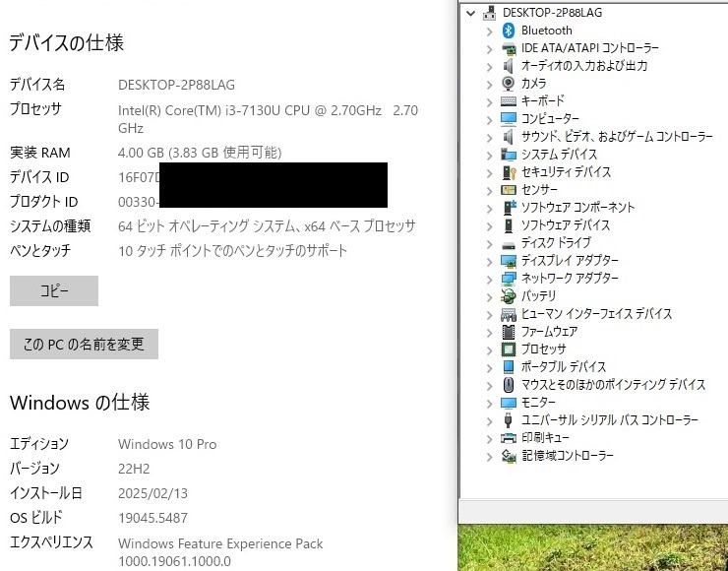This screenshot has height=571, width=728.
Task: Select the ユニバーサル シリアル バス コントローラー label
Action: 610,420
